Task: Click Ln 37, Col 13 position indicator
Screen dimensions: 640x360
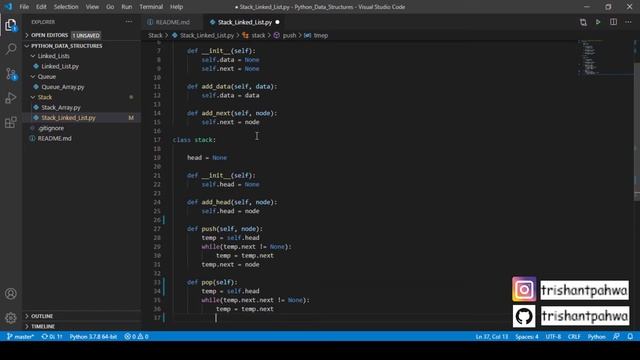Action: (x=491, y=337)
